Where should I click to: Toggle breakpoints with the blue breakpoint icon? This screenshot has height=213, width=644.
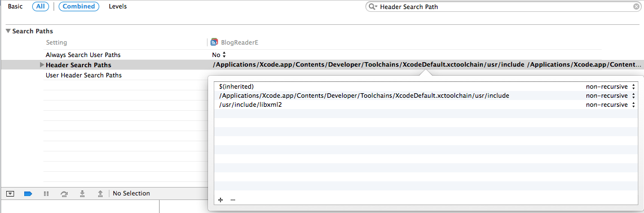(28, 193)
